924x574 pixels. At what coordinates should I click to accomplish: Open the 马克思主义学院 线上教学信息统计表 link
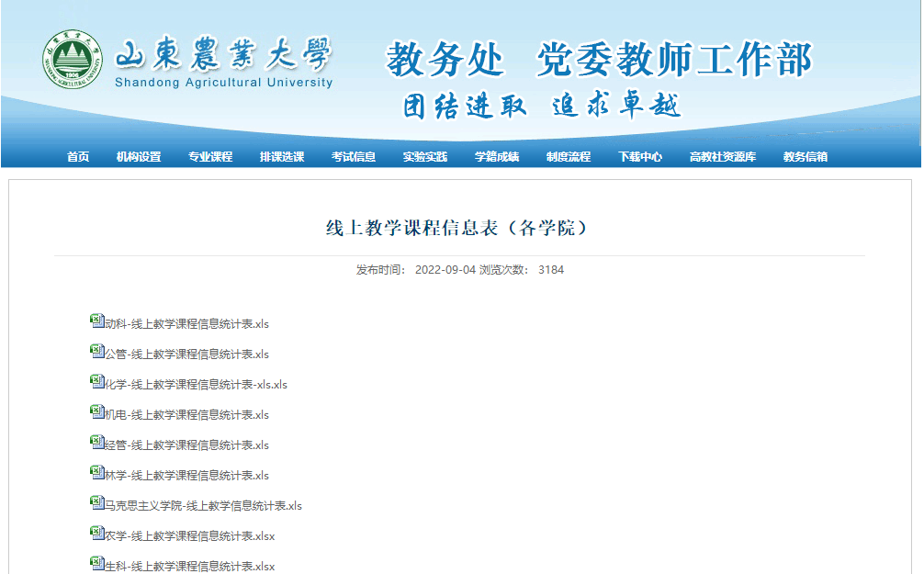(202, 506)
